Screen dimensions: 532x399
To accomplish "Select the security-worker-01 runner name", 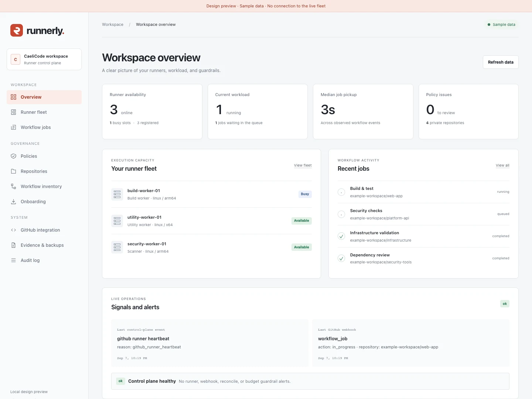I will (x=147, y=244).
